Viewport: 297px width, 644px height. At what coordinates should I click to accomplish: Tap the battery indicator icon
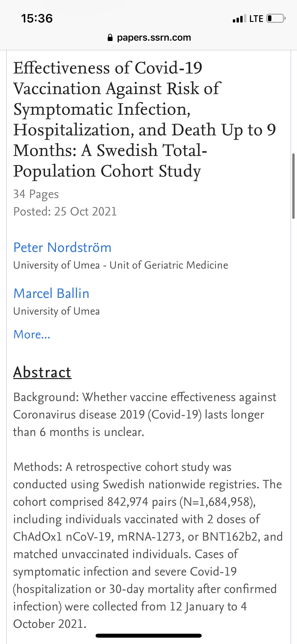point(276,19)
